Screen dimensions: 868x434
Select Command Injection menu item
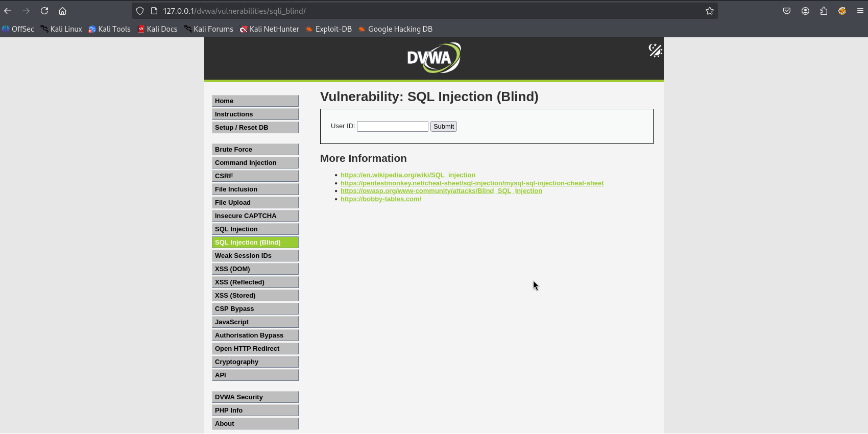click(255, 163)
